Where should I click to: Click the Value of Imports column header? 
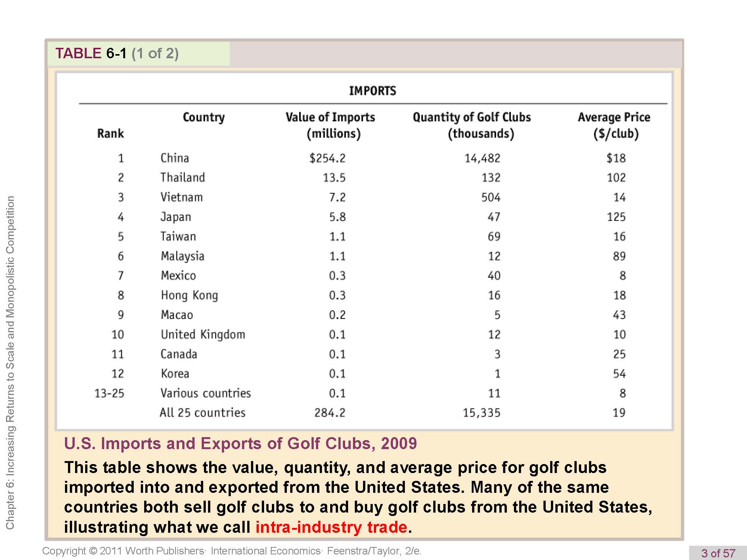330,125
